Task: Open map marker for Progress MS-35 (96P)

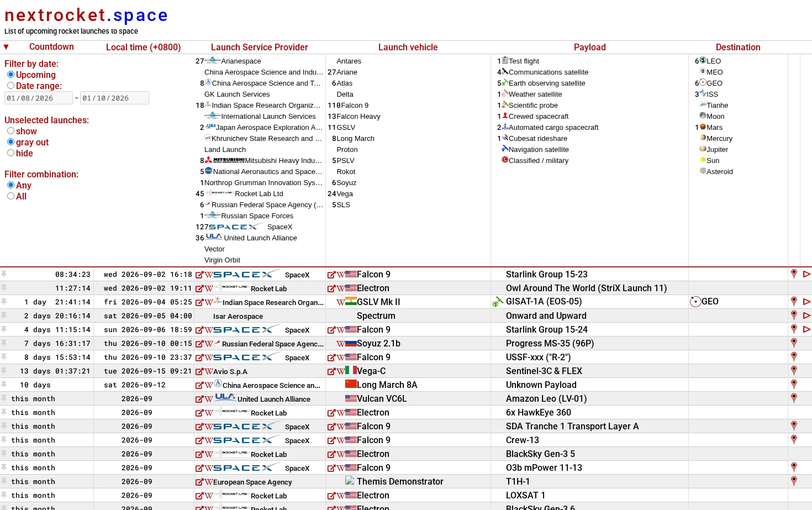Action: [794, 343]
